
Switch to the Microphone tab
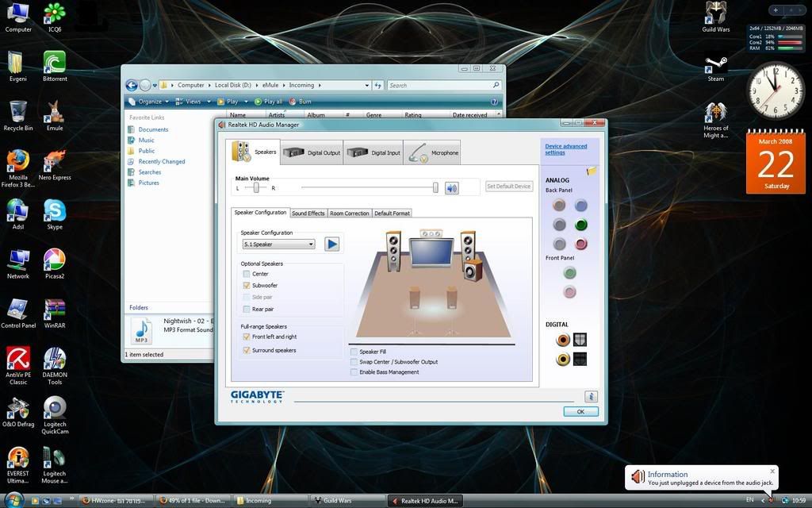pyautogui.click(x=432, y=152)
